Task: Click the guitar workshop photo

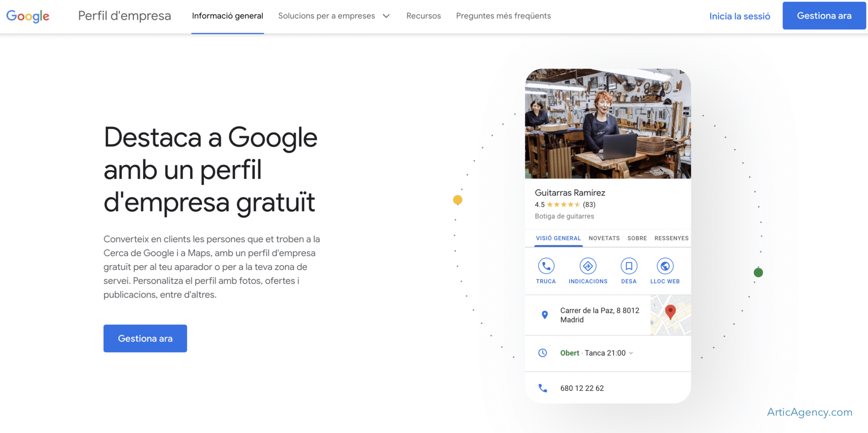Action: [x=608, y=123]
